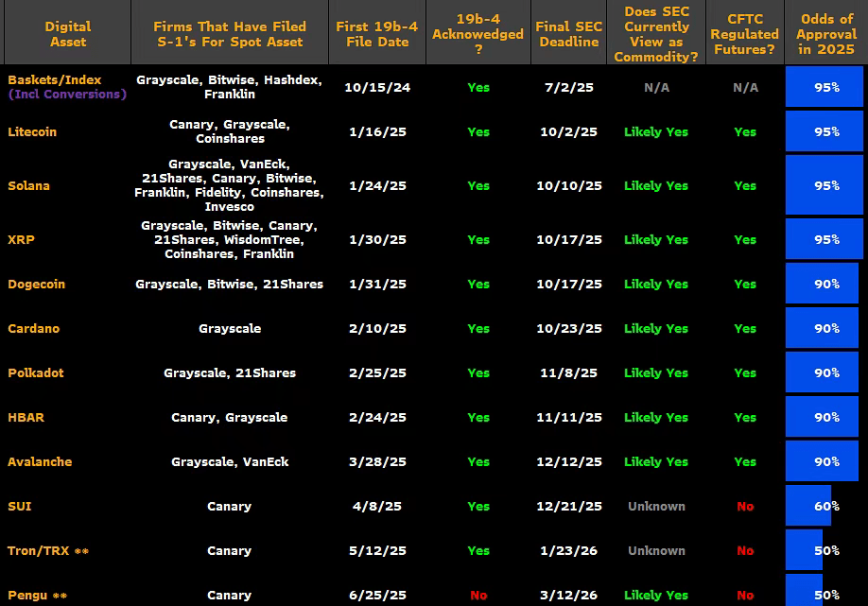This screenshot has width=868, height=606.
Task: Select the Baskets/Index asset name
Action: [x=55, y=79]
